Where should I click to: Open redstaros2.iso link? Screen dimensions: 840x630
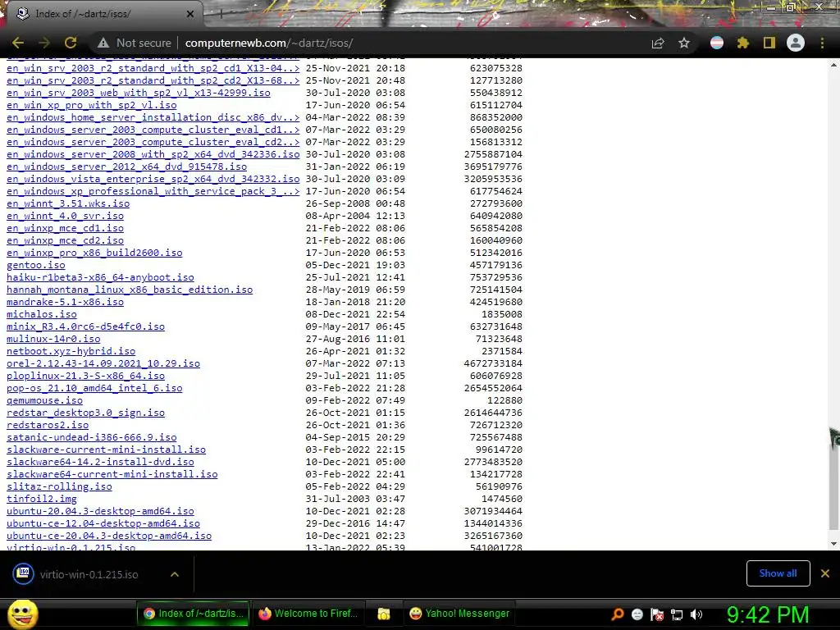tap(48, 426)
